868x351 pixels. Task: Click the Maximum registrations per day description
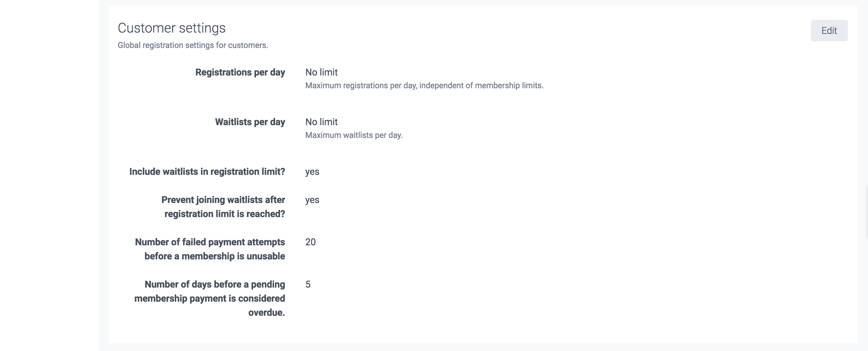click(424, 86)
